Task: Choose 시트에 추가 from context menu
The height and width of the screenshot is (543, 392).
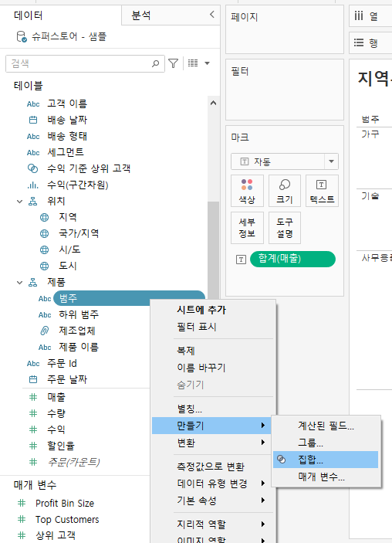Action: click(x=201, y=310)
